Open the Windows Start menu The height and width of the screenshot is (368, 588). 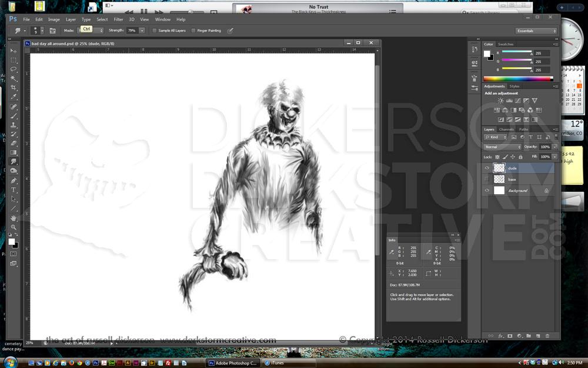point(10,363)
